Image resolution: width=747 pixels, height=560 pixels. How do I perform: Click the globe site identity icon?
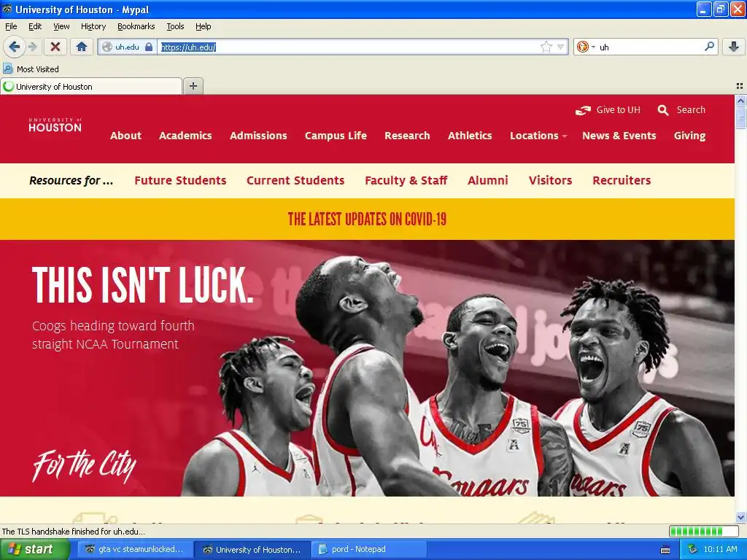(107, 47)
